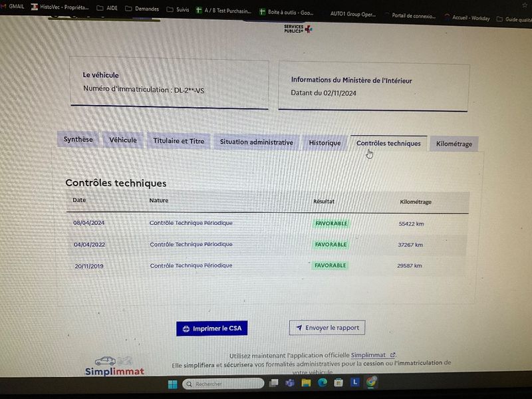Open Microsoft Store from taskbar

[338, 383]
